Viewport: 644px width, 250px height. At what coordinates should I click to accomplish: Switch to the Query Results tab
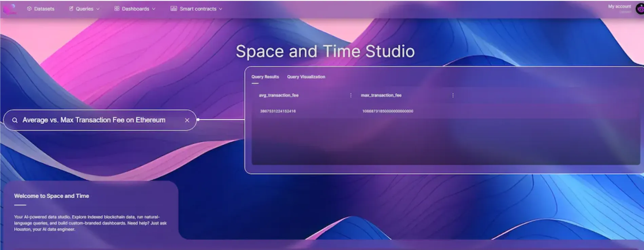[265, 77]
